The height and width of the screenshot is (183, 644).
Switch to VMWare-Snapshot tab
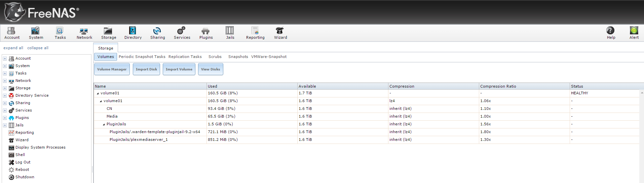point(269,57)
